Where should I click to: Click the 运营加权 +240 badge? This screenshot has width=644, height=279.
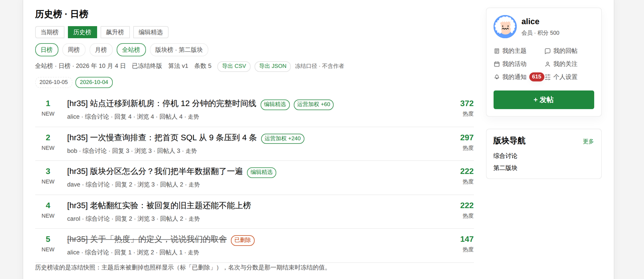coord(283,139)
